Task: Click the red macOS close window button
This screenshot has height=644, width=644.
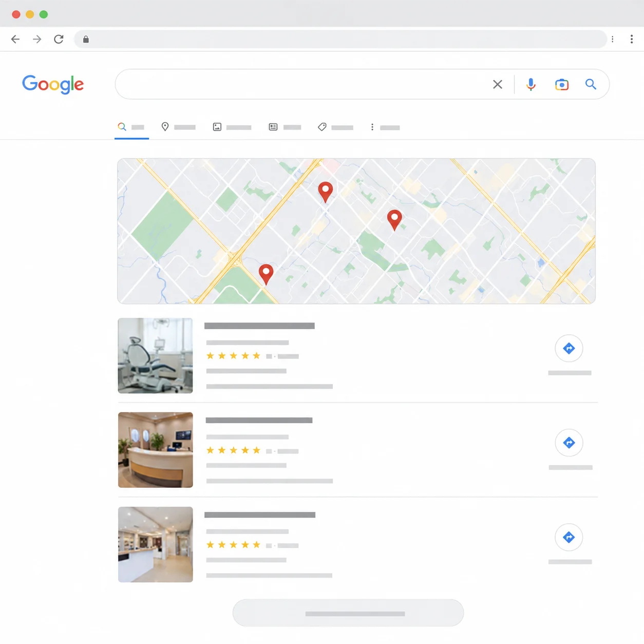Action: (16, 14)
